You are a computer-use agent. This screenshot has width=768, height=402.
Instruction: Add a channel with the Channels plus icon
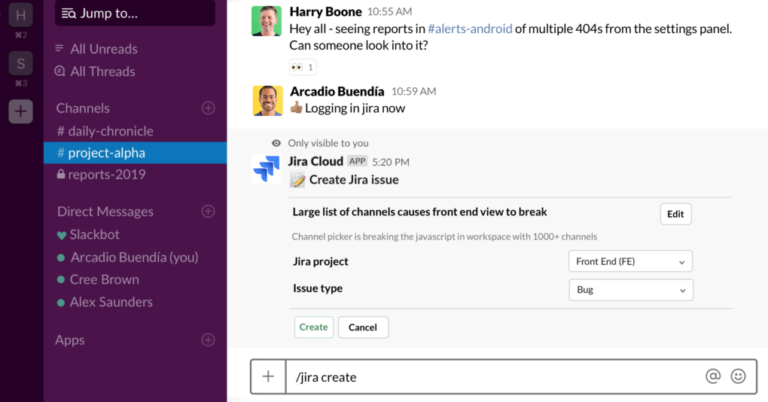(x=208, y=108)
